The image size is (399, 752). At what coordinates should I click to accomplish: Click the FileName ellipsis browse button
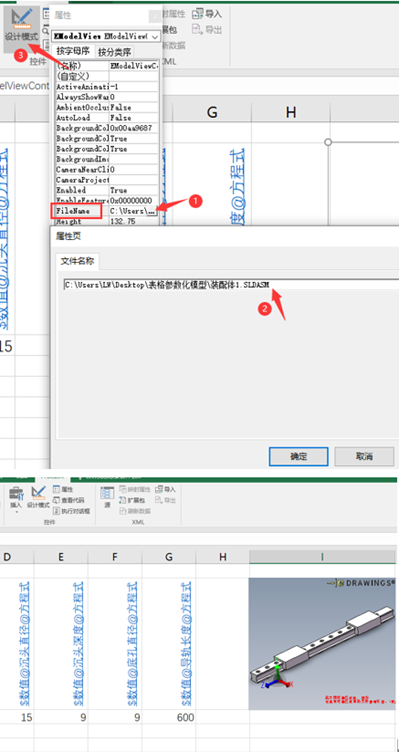coord(152,211)
